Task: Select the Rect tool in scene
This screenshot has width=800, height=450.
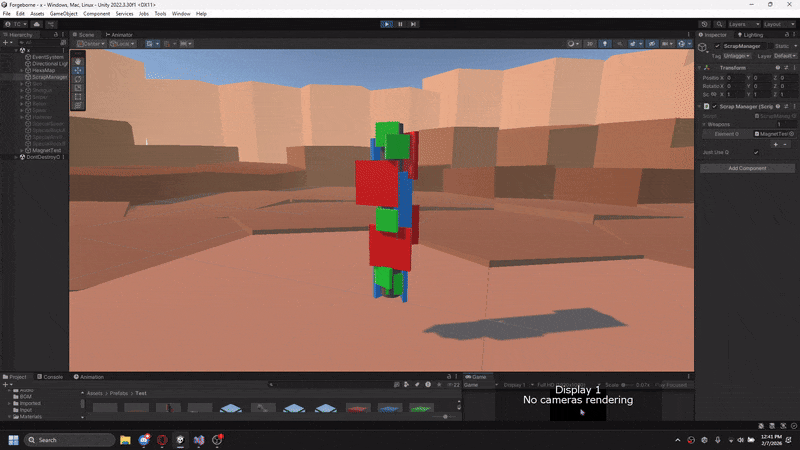Action: [78, 96]
